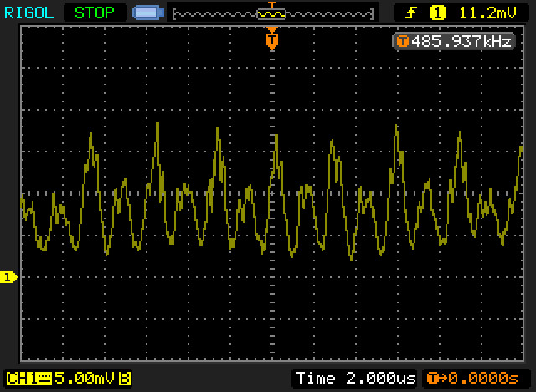
Task: Click the Time 2.000us timebase readout
Action: click(x=355, y=379)
